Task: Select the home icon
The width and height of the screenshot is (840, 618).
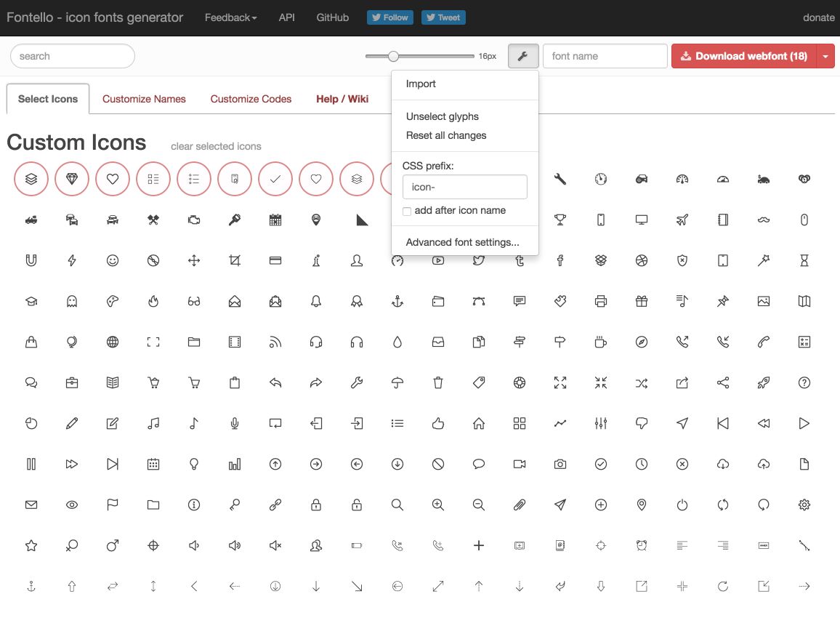Action: tap(479, 423)
